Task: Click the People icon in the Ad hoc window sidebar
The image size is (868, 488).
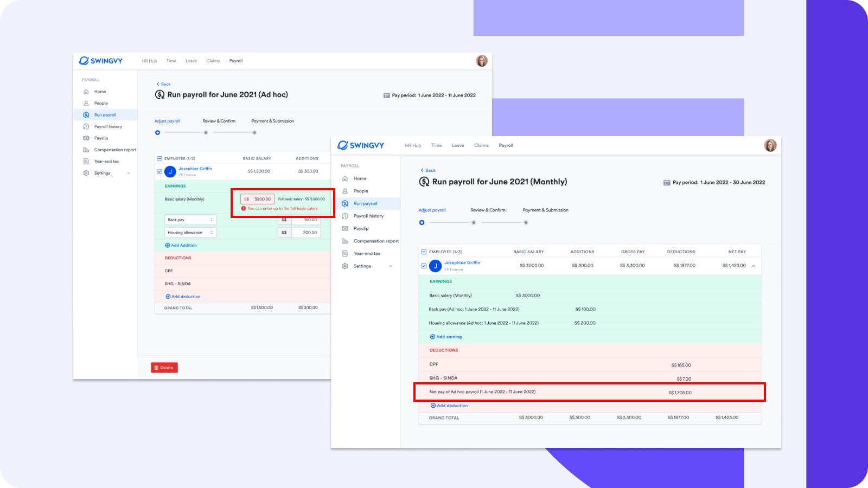Action: pos(86,103)
